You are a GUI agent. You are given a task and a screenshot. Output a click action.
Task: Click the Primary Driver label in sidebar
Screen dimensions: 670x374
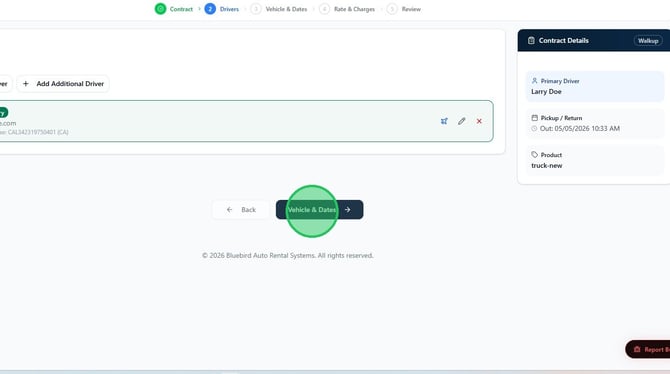click(x=560, y=81)
